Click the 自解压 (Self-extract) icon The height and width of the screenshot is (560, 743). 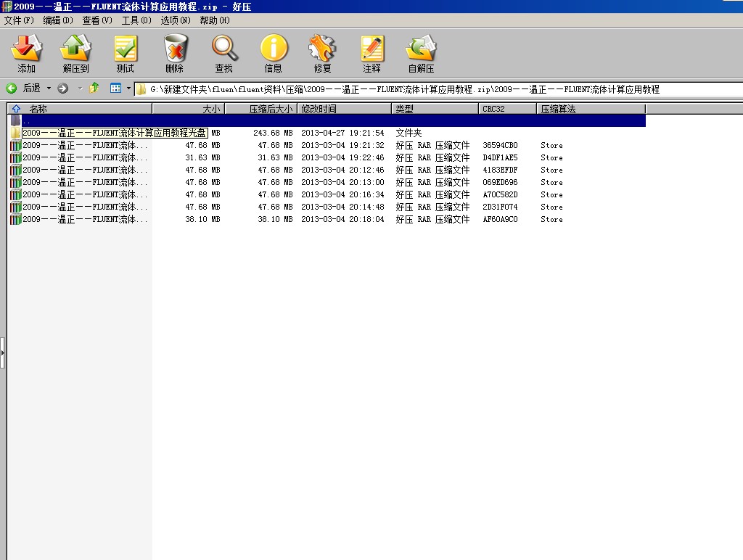coord(421,54)
